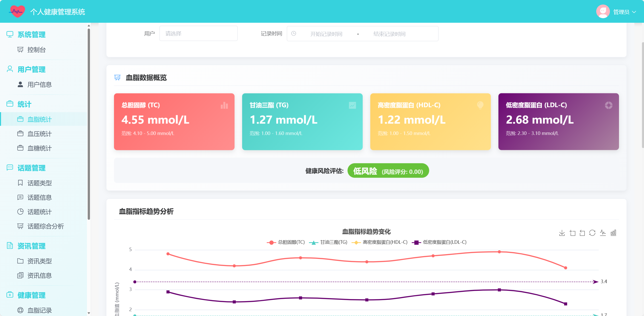Click the 血脂数据概览 header chart icon

coord(118,77)
